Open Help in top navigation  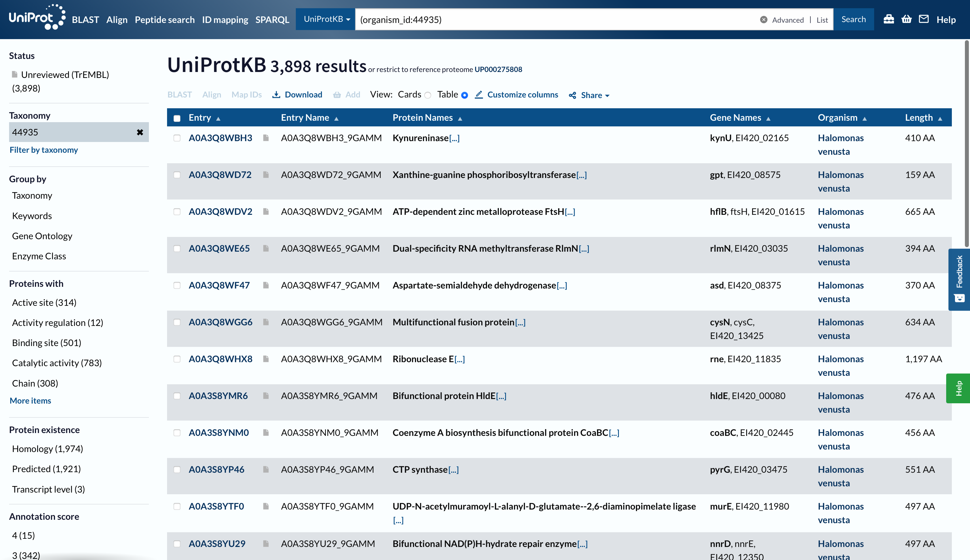946,20
